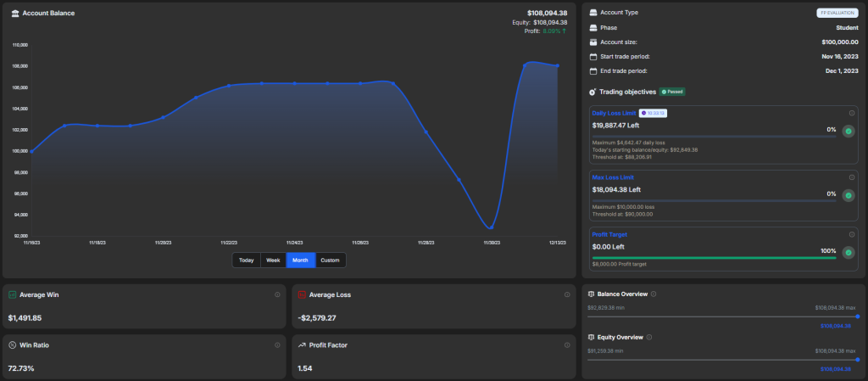
Task: Click the Max Loss Limit info icon
Action: [x=851, y=176]
